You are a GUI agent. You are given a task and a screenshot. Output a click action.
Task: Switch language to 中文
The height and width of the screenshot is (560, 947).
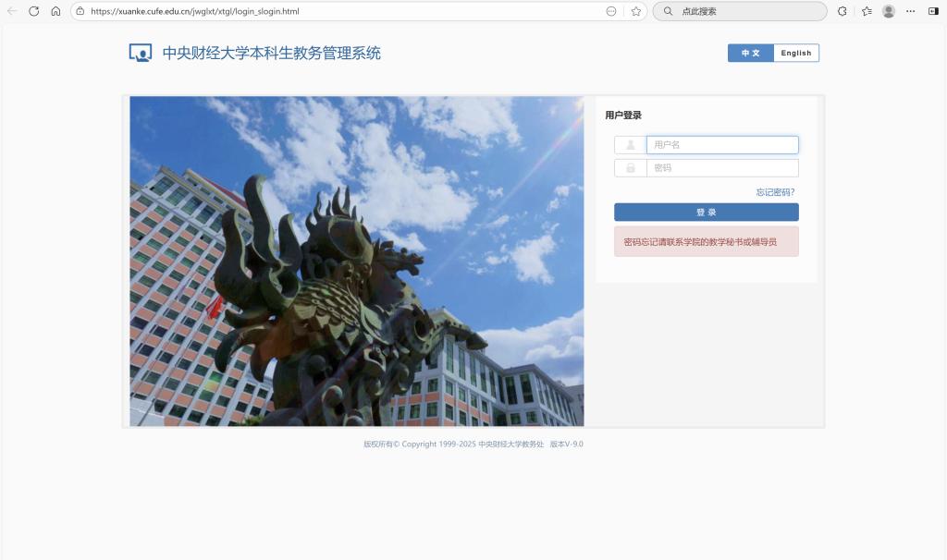coord(750,53)
